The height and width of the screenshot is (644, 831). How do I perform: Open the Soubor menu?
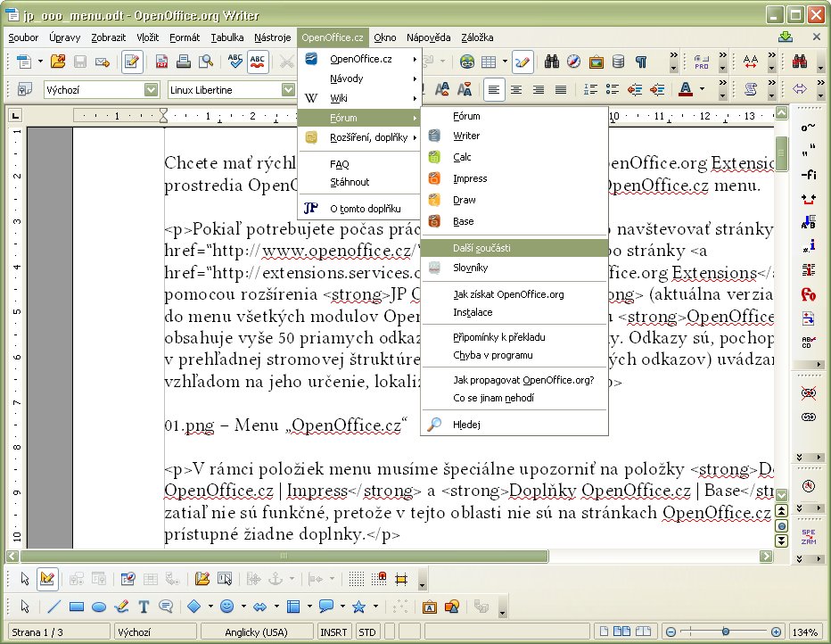(x=23, y=37)
